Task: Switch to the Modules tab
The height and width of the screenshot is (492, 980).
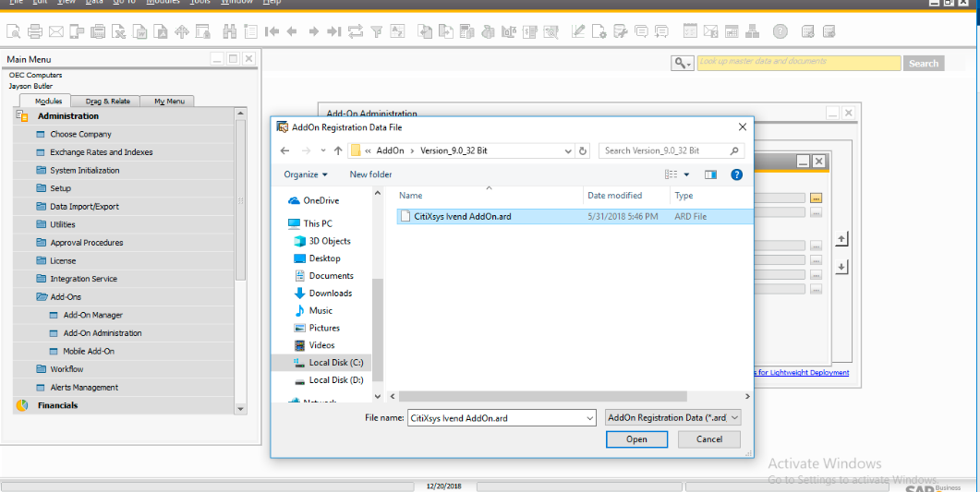Action: pyautogui.click(x=48, y=102)
